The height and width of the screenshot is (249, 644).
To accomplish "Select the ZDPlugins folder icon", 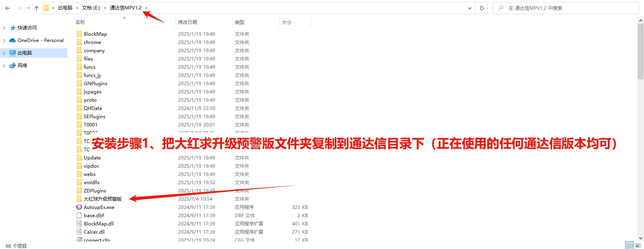I will click(79, 190).
